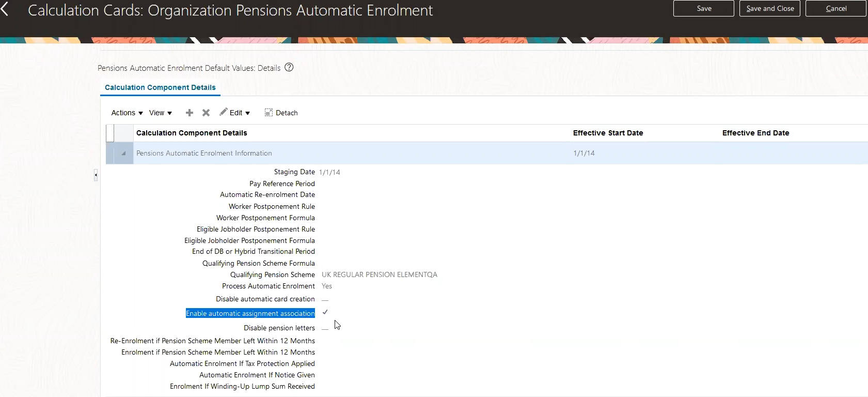Click the Effective Start Date column header
The image size is (868, 397).
tap(608, 133)
